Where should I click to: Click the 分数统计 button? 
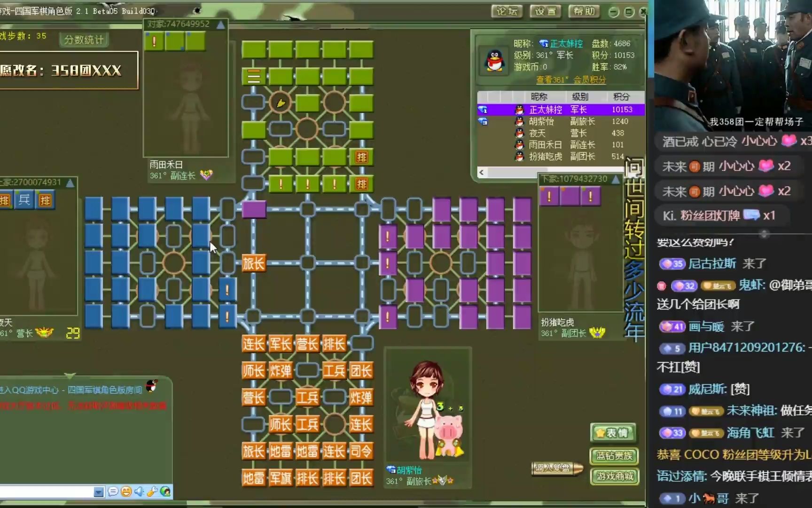pyautogui.click(x=84, y=40)
